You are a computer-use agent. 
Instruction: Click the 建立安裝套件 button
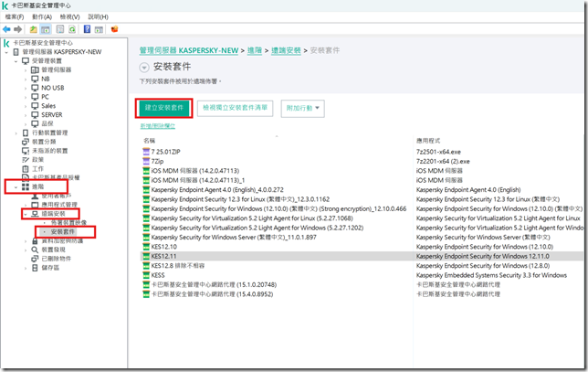click(164, 108)
